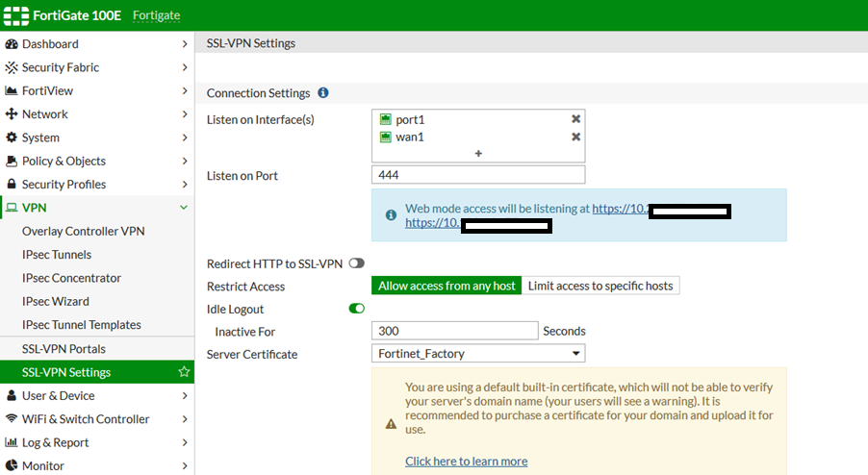Expand the System menu section
The width and height of the screenshot is (868, 475).
184,137
